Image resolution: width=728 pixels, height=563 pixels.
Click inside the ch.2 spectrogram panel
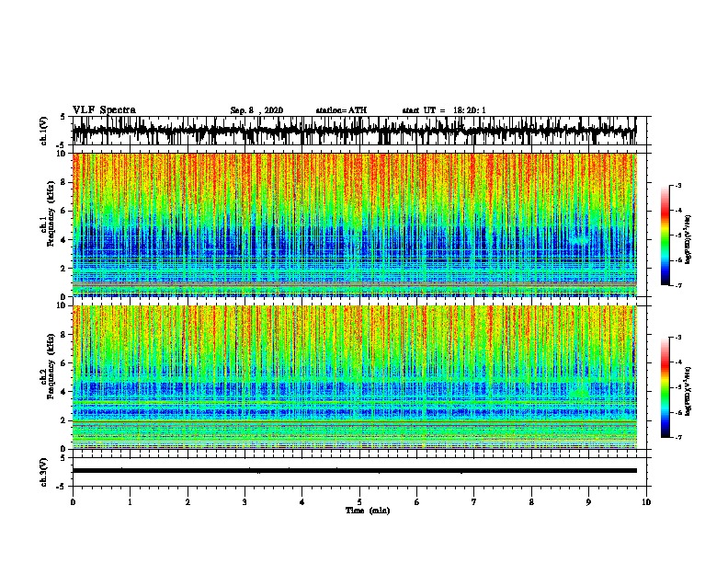click(x=354, y=377)
